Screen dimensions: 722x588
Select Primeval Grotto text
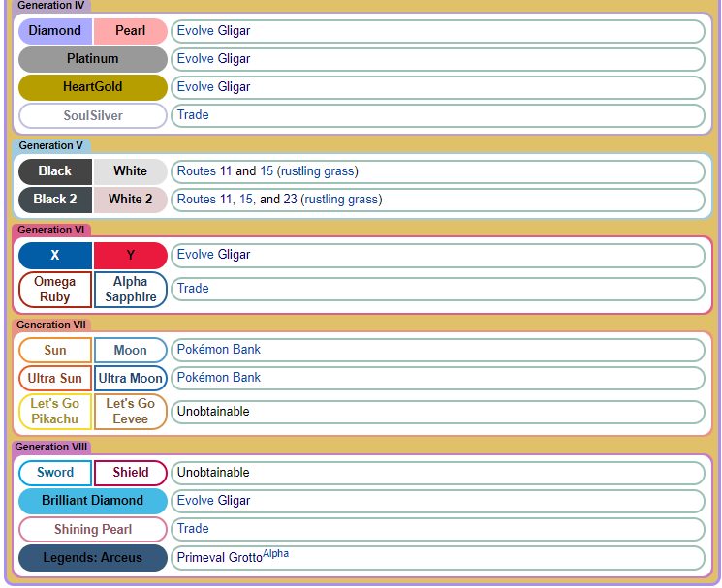click(220, 558)
